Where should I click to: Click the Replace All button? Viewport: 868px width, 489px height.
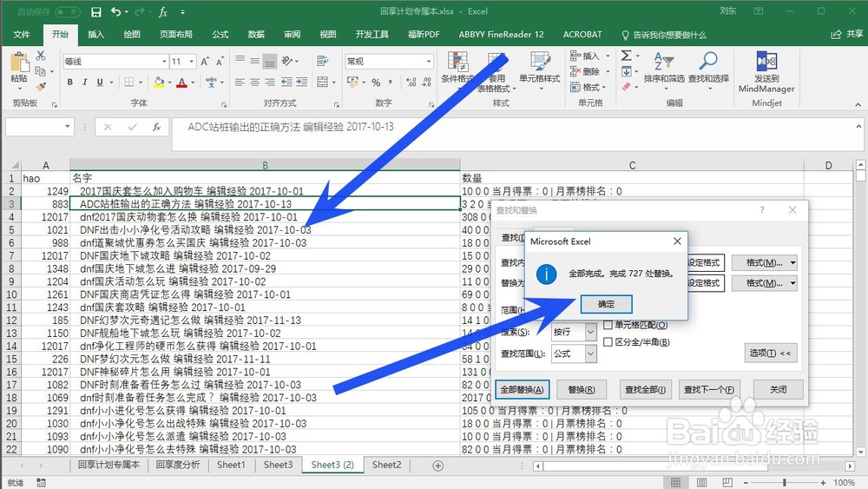coord(522,389)
